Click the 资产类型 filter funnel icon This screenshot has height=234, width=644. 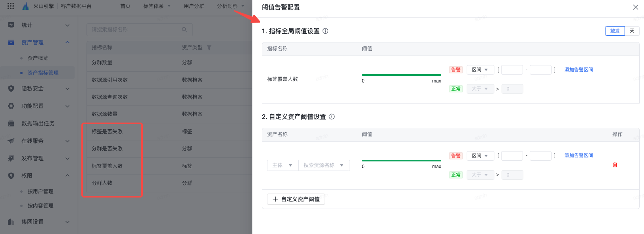[209, 48]
